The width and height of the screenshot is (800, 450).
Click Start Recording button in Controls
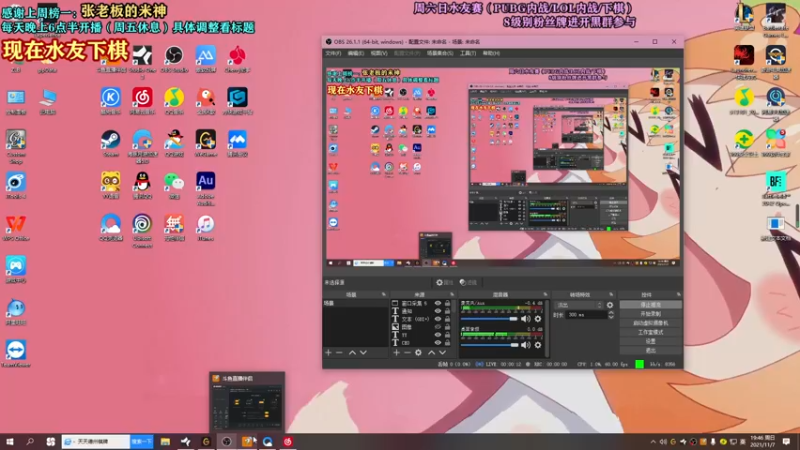(x=651, y=314)
